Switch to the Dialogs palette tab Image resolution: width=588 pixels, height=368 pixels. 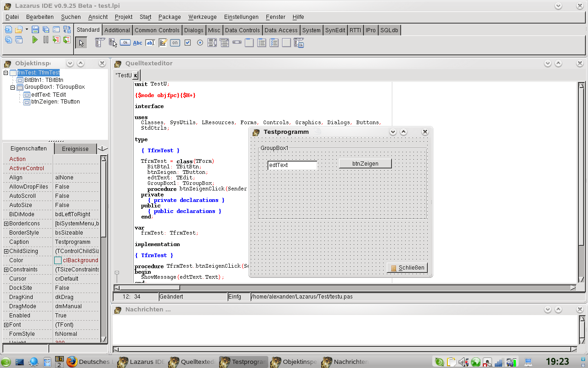[x=193, y=30]
